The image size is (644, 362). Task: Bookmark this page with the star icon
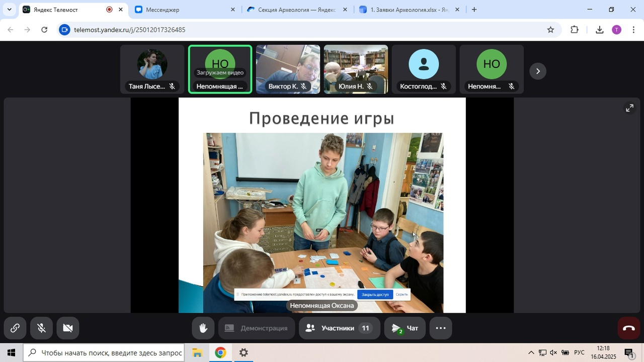click(550, 30)
